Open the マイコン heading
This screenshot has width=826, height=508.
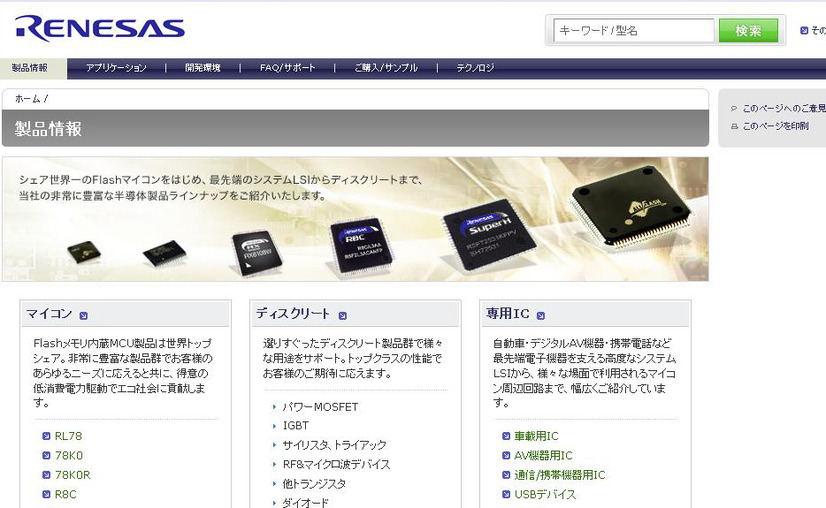coord(49,314)
